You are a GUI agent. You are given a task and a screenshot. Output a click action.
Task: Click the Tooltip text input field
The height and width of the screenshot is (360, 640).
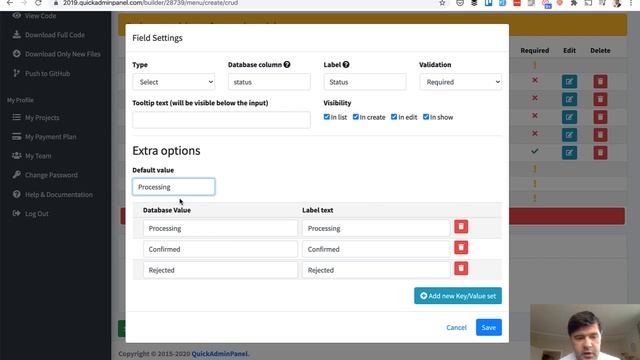pos(221,120)
